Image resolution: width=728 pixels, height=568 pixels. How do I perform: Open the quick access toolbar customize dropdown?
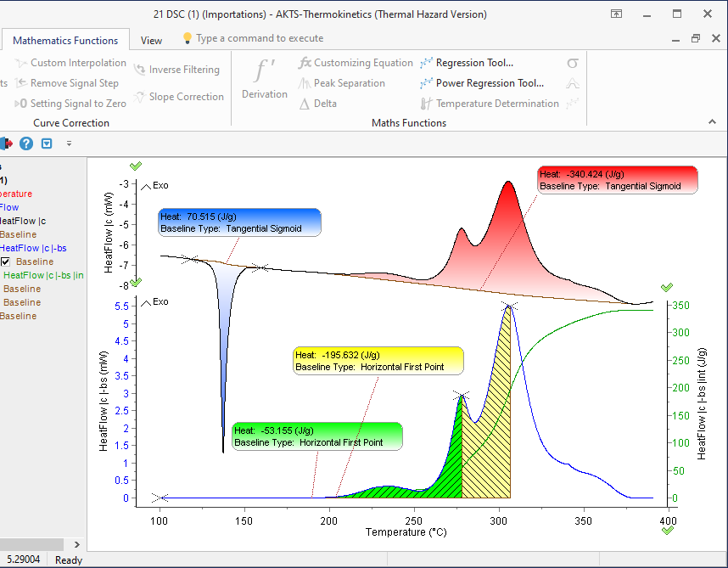(x=70, y=143)
